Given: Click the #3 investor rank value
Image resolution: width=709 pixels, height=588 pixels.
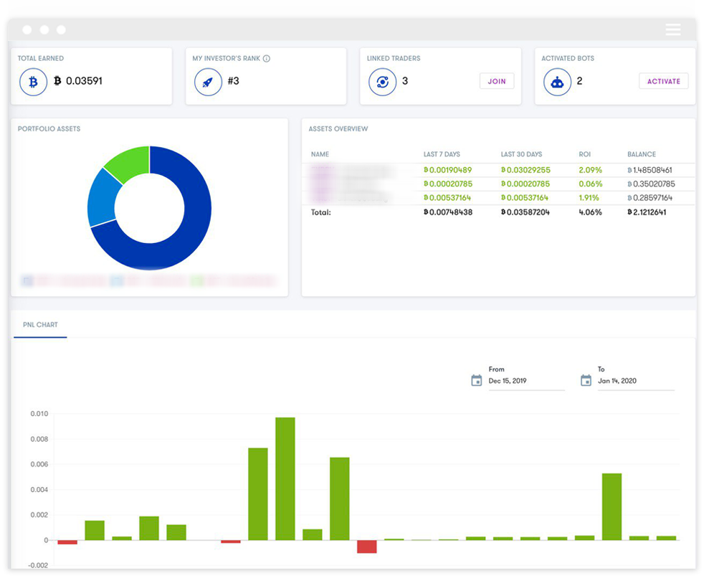Looking at the screenshot, I should (233, 81).
